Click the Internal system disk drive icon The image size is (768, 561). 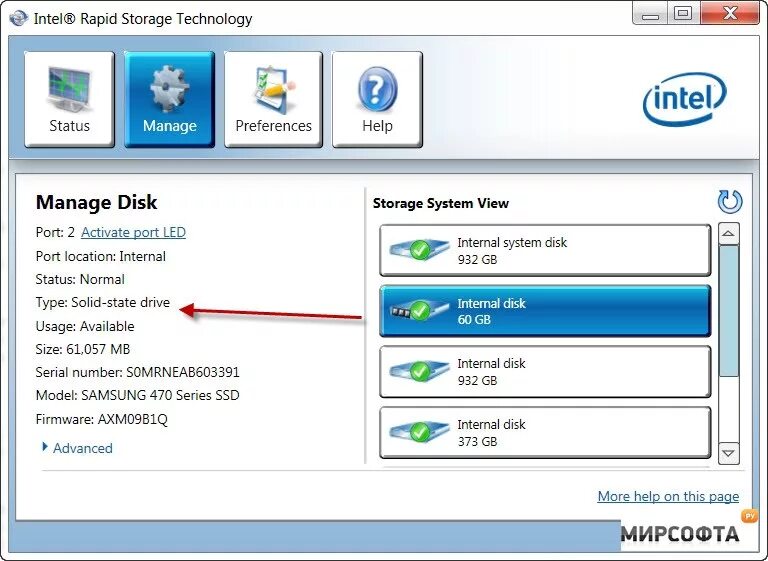(419, 249)
